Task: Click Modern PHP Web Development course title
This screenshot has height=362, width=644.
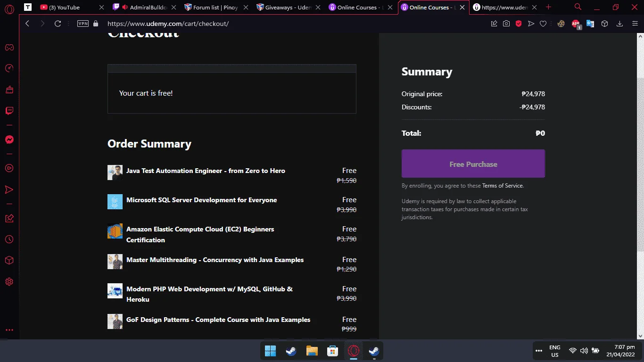Action: (209, 294)
